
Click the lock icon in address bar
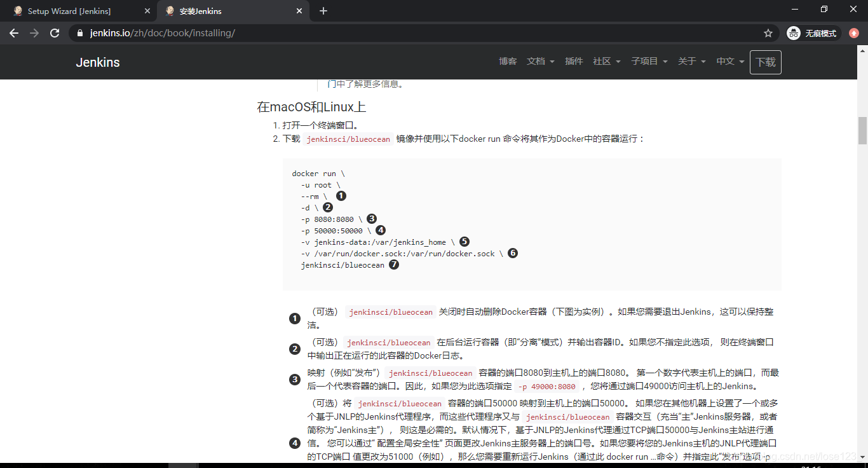(x=80, y=33)
